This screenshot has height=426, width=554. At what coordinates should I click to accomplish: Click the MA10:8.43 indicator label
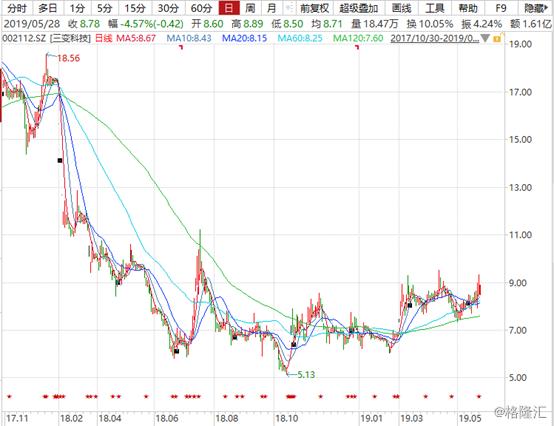tap(189, 38)
